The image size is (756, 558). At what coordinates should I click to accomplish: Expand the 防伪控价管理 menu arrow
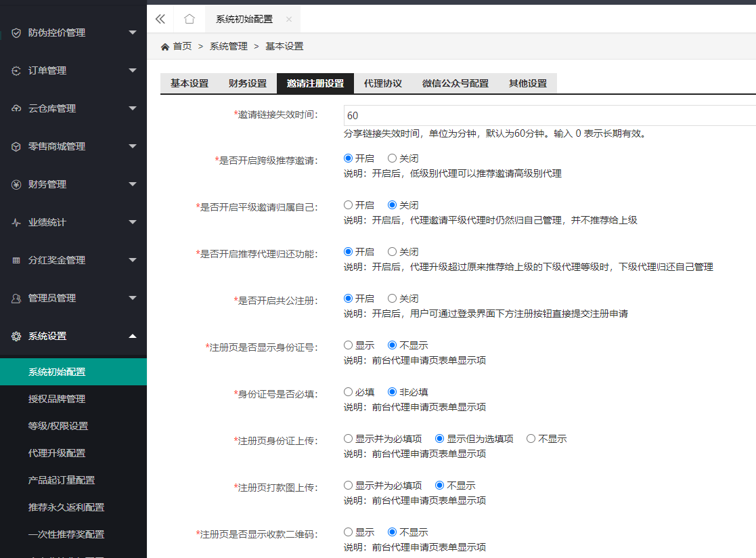coord(133,33)
